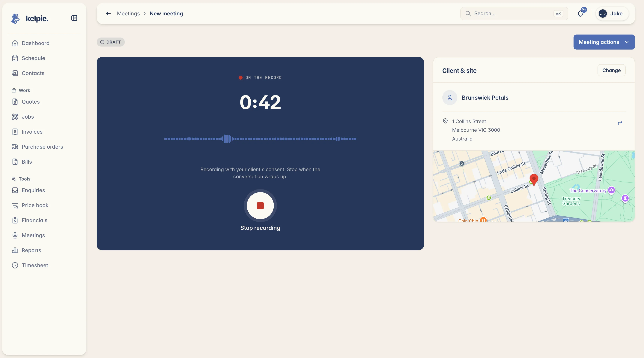Open directions arrow beside the address
Image resolution: width=644 pixels, height=358 pixels.
coord(620,123)
